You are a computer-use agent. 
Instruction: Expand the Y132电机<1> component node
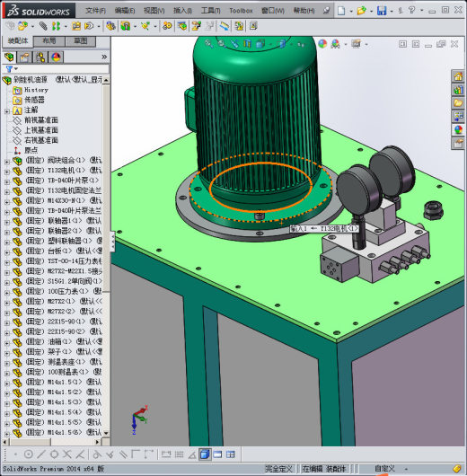pyautogui.click(x=7, y=172)
